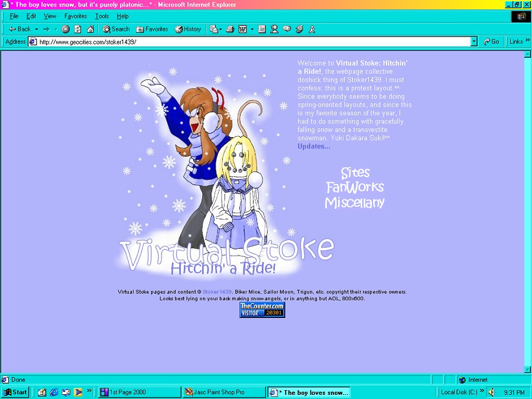Viewport: 532px width, 399px height.
Task: Click the address bar URL field
Action: pos(254,42)
